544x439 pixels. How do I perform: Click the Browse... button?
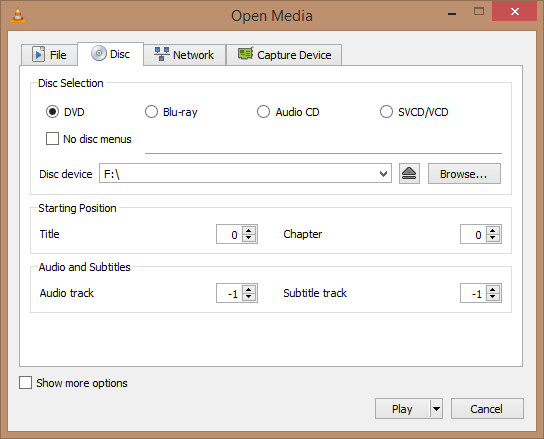click(x=464, y=174)
